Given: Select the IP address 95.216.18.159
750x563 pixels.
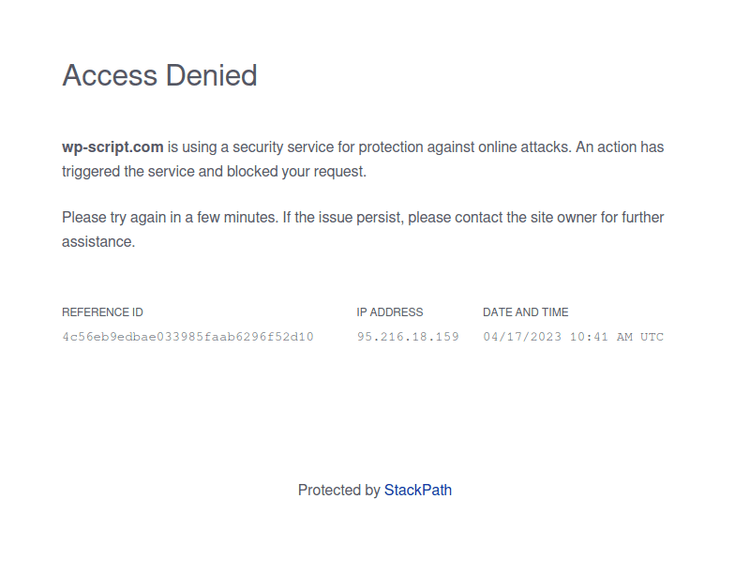Looking at the screenshot, I should [x=408, y=337].
